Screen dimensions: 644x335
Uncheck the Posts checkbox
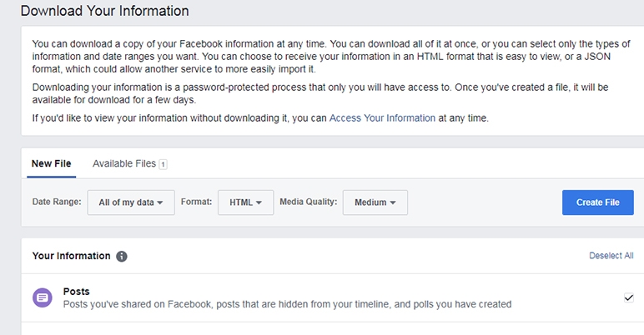click(x=628, y=297)
